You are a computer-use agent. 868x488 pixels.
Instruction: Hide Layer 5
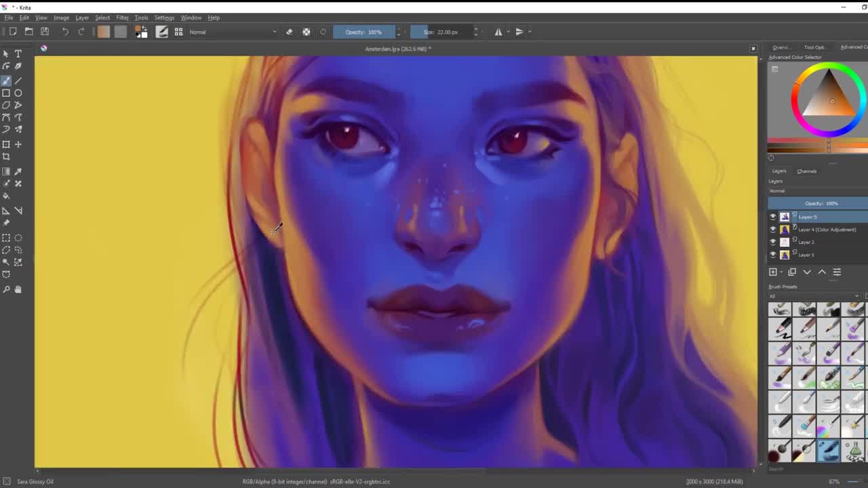773,217
